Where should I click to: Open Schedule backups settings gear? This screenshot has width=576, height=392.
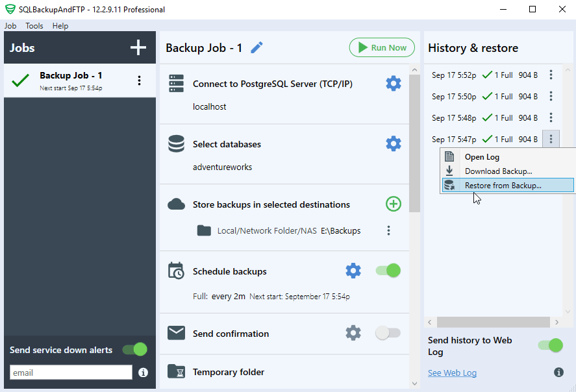tap(353, 271)
